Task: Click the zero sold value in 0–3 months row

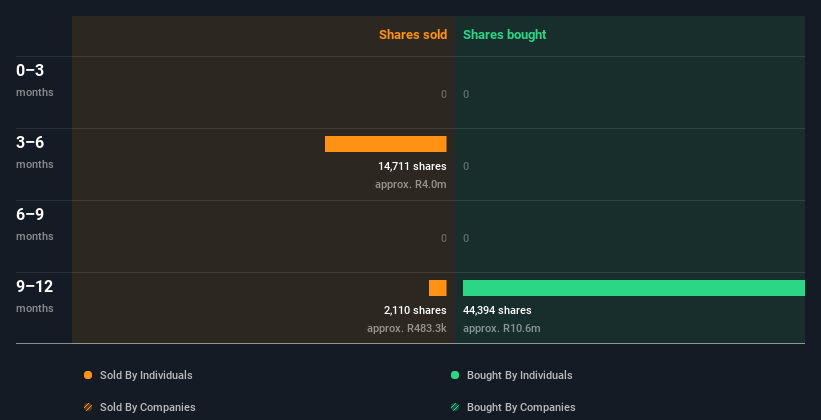Action: [x=444, y=94]
